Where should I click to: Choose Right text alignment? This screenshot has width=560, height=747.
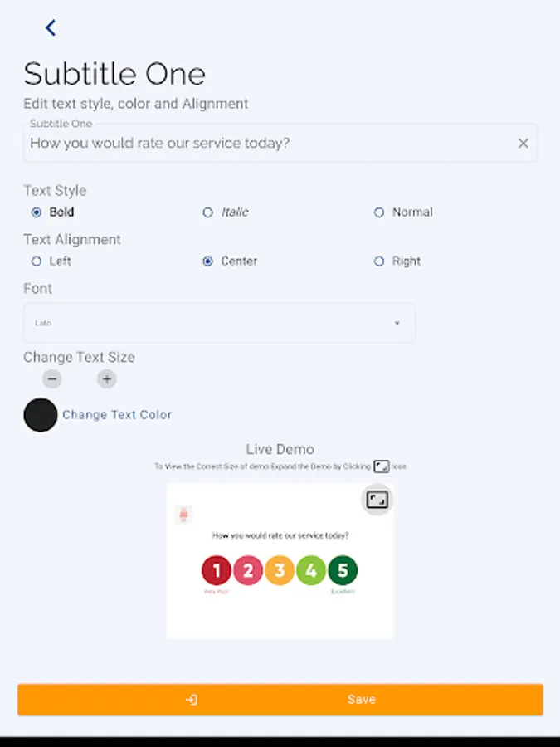point(379,261)
